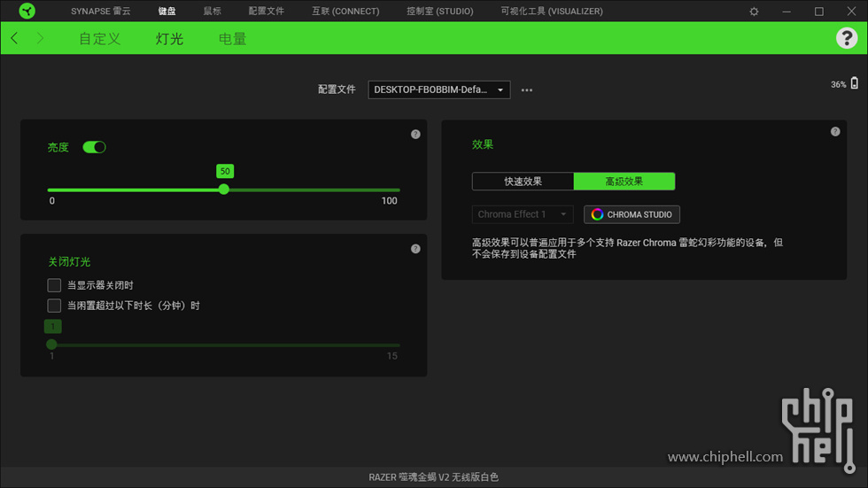The width and height of the screenshot is (868, 488).
Task: Click the 100 label on the brightness slider
Action: (389, 201)
